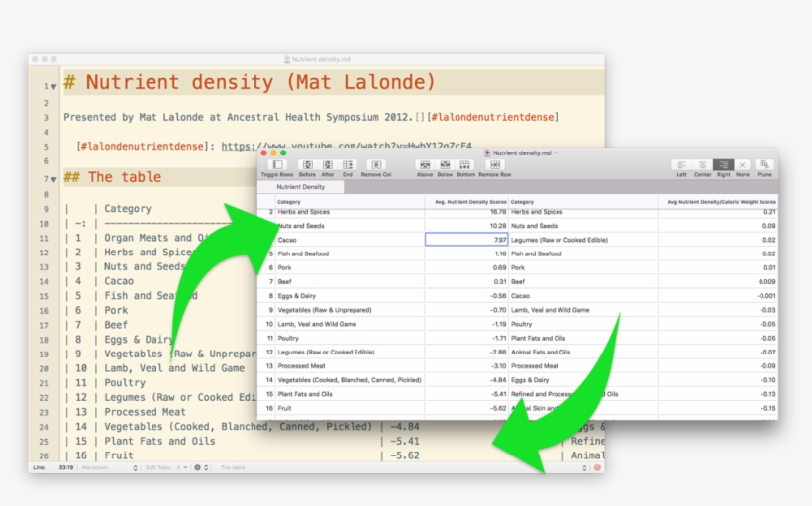Insert a row Below using the toolbar icon

click(445, 164)
